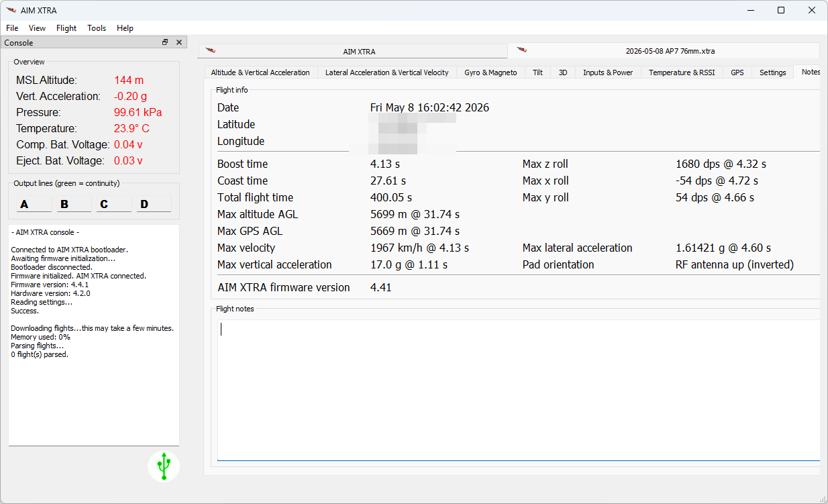828x504 pixels.
Task: Open the Tilt tab
Action: point(537,72)
